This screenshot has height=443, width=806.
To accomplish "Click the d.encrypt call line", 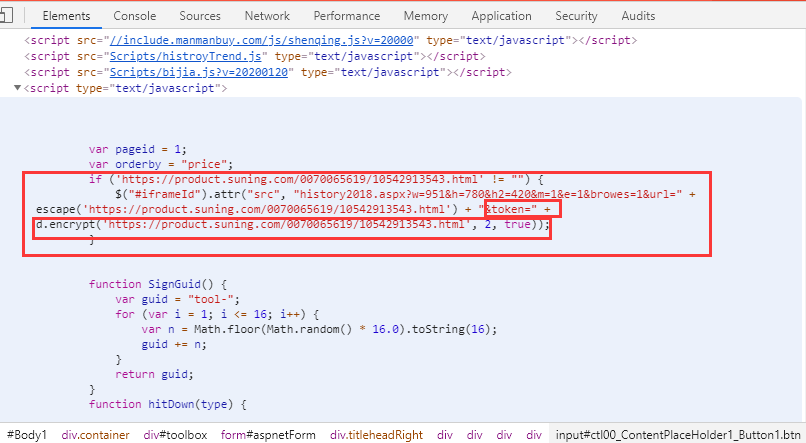I will tap(293, 224).
